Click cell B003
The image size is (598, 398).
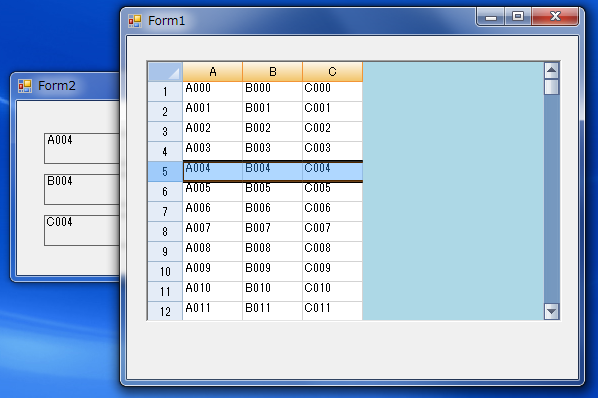pyautogui.click(x=272, y=152)
